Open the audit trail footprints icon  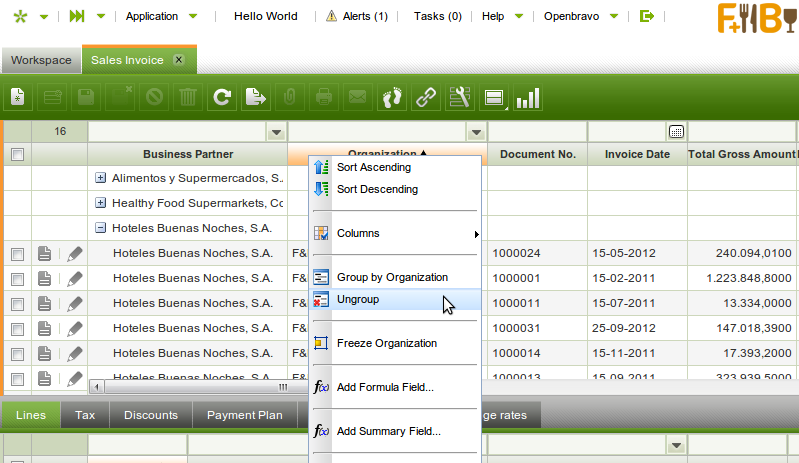[x=392, y=97]
